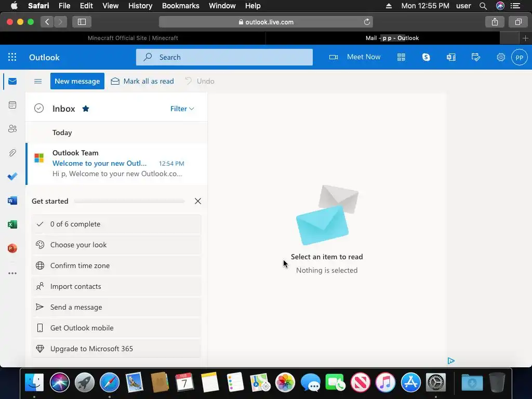Click the Meet Now video camera icon

(334, 57)
